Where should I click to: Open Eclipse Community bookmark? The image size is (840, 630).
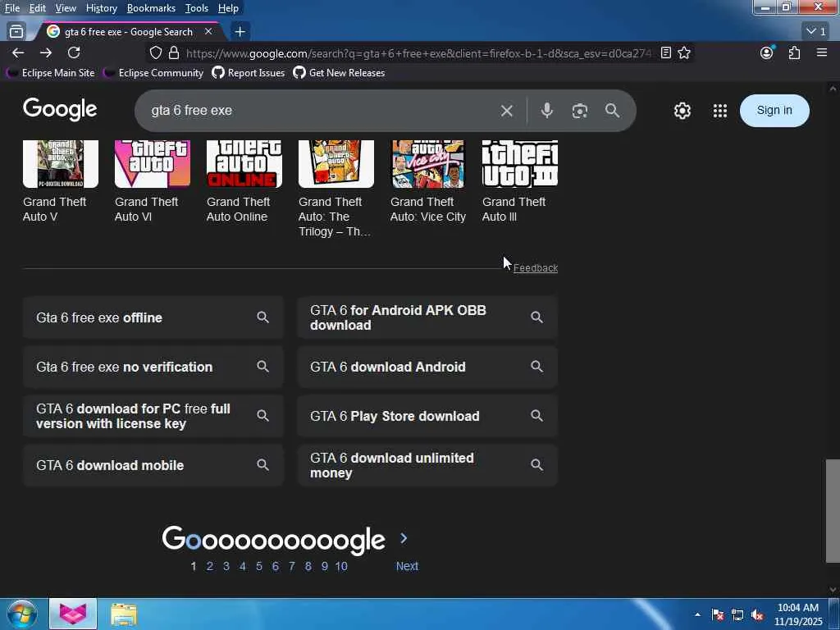[153, 73]
